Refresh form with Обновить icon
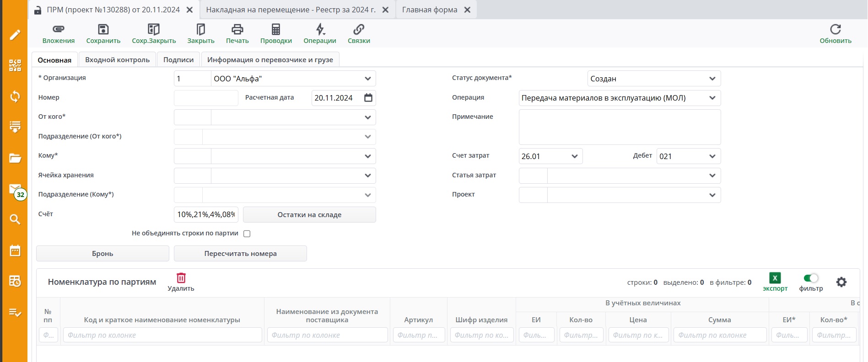This screenshot has height=362, width=868. click(x=835, y=30)
